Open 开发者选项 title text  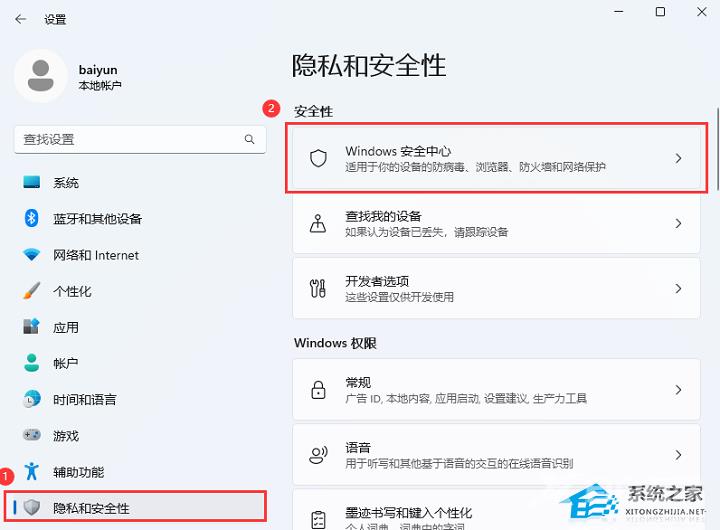(377, 281)
